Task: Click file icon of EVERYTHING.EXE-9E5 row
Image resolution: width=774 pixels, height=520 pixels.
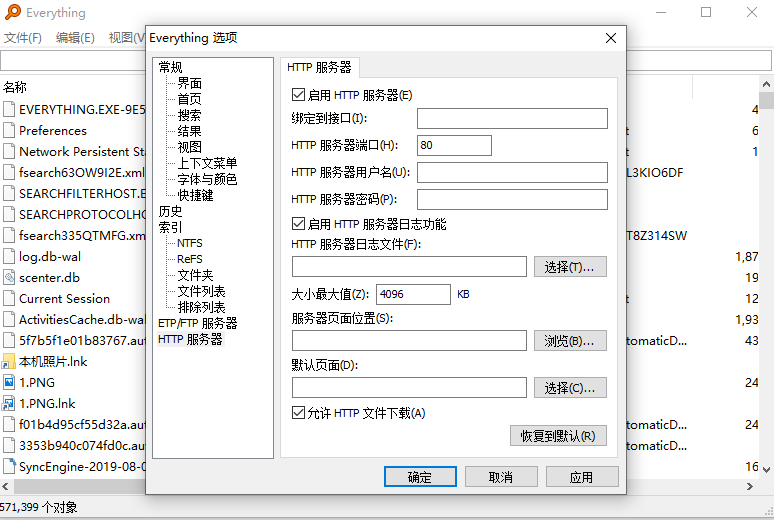Action: (9, 109)
